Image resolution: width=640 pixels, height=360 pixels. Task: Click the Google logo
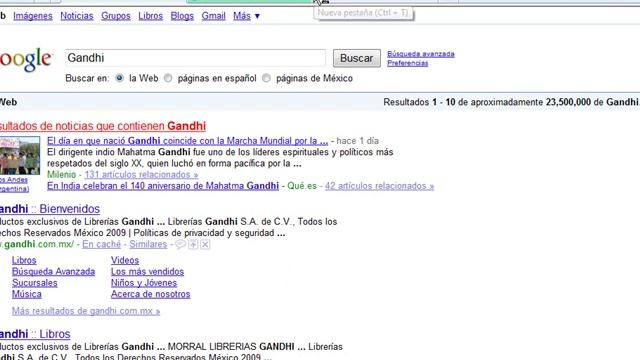(26, 60)
